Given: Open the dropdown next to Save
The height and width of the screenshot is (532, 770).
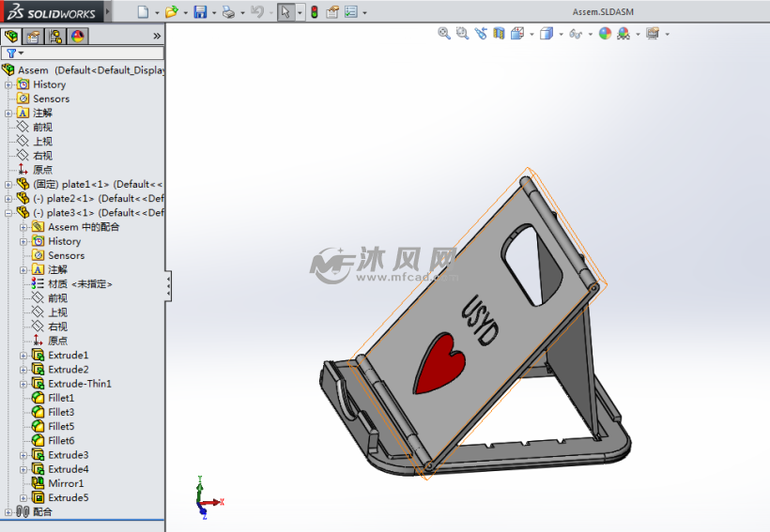Looking at the screenshot, I should (x=214, y=13).
